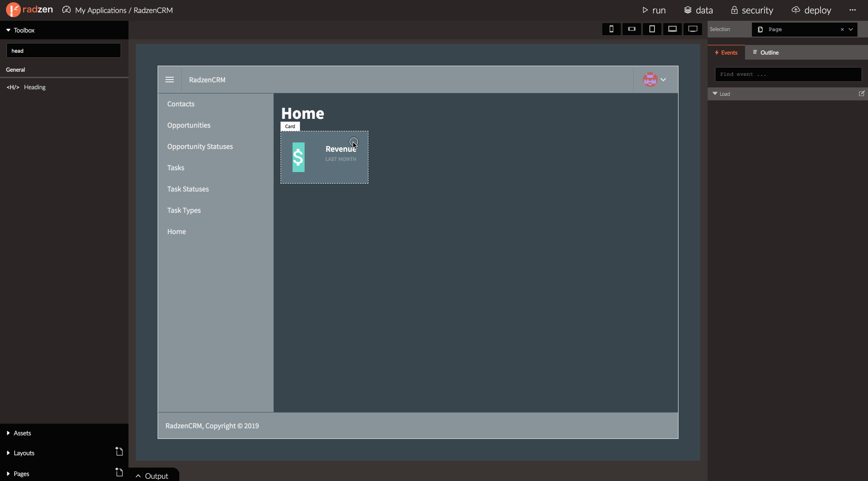Switch preview to mobile landscape view
Screen dimensions: 868x481
631,29
